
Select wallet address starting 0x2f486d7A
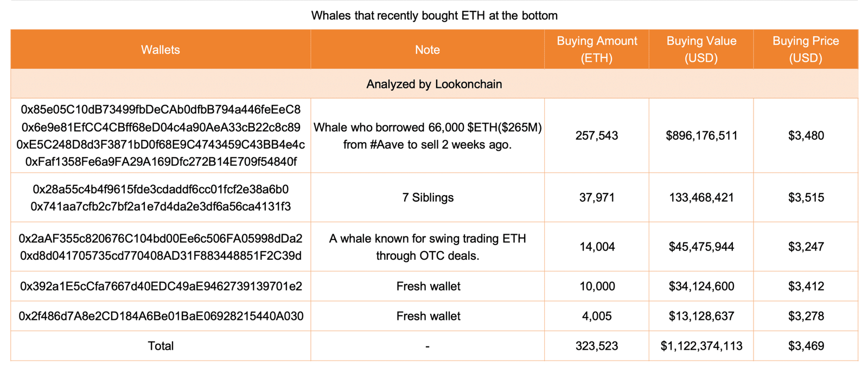pyautogui.click(x=161, y=316)
